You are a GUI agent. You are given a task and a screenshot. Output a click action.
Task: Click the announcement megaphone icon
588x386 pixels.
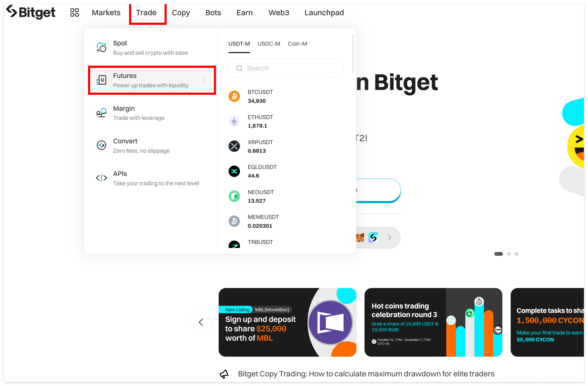click(x=224, y=374)
